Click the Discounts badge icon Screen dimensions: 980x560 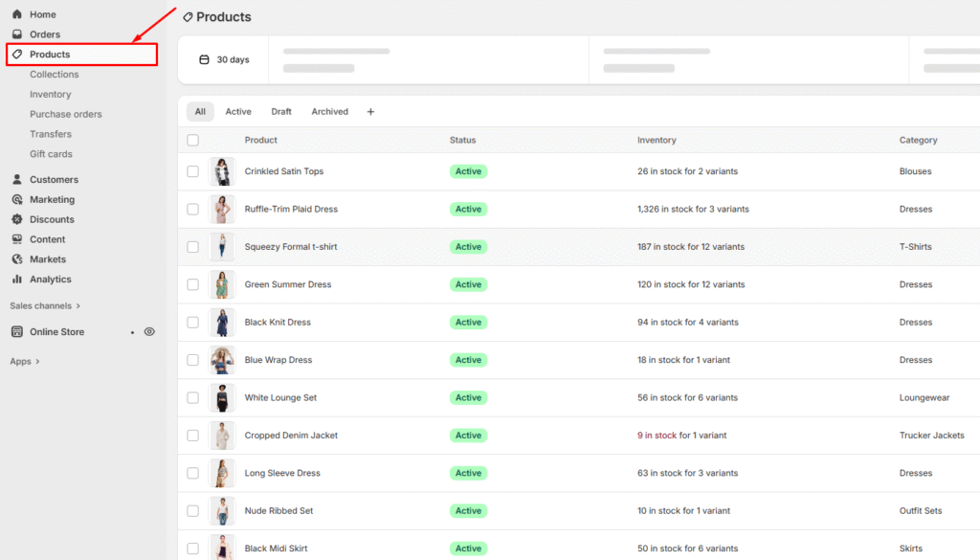tap(17, 219)
